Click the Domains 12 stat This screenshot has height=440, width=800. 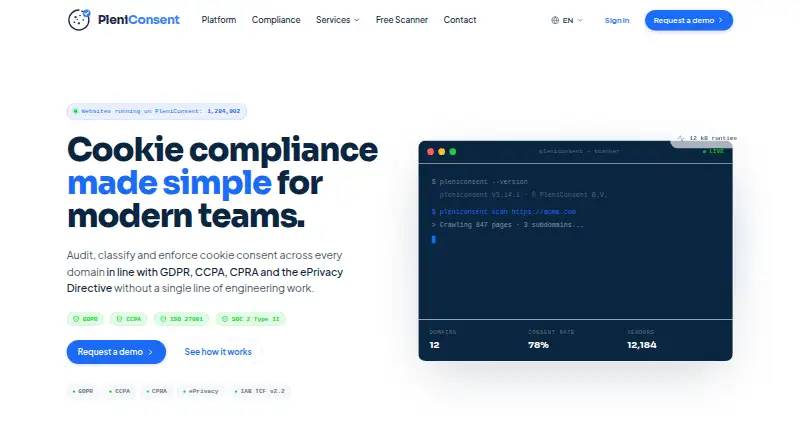tap(443, 339)
